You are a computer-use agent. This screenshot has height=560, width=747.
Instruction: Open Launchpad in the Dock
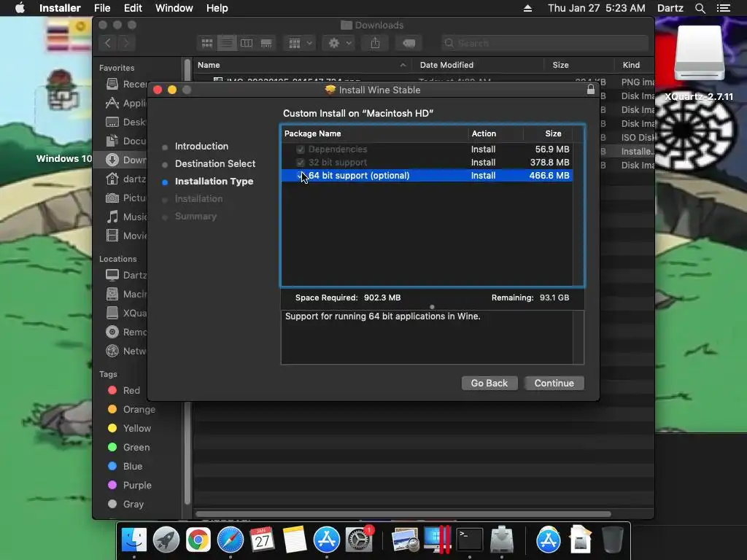[166, 540]
